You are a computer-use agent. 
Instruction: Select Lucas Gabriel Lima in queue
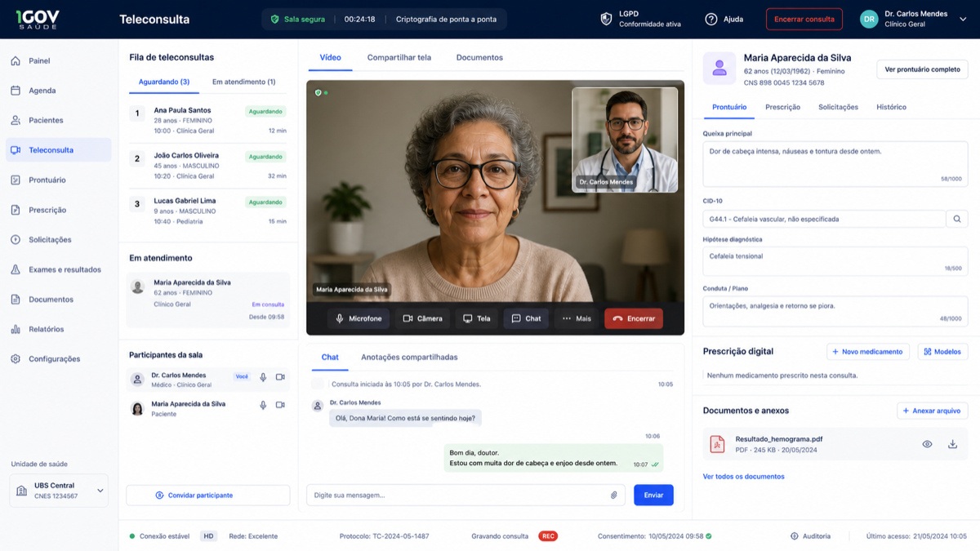(x=208, y=211)
